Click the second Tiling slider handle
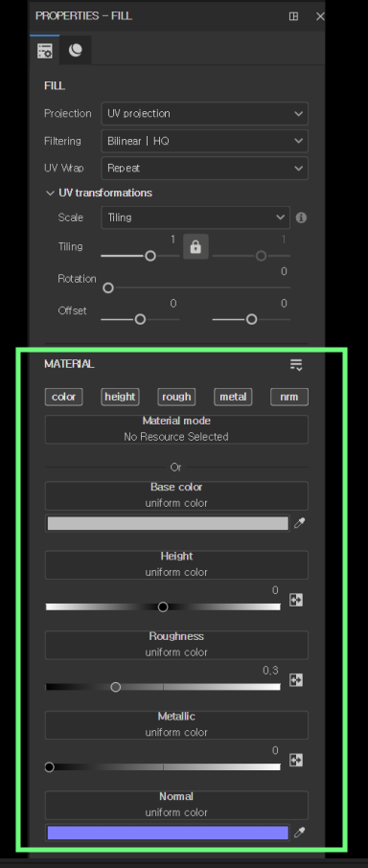This screenshot has height=868, width=368. (x=262, y=256)
